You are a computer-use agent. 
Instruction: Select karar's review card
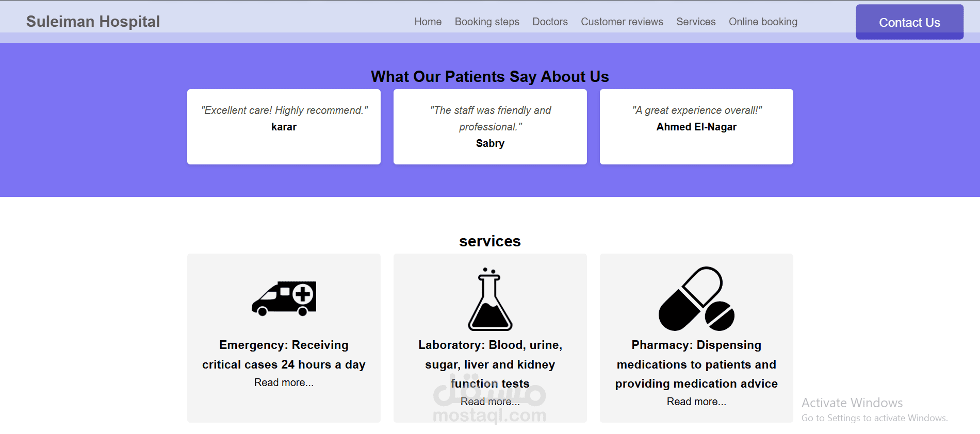pos(284,127)
